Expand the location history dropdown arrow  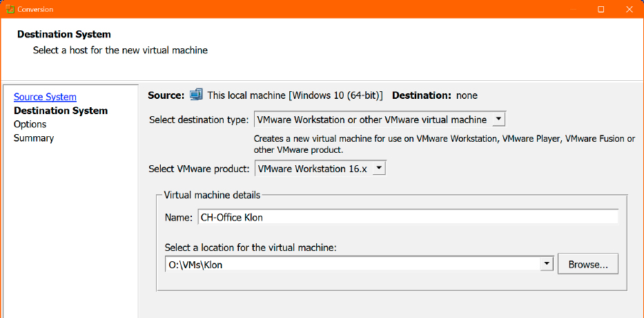click(x=546, y=265)
